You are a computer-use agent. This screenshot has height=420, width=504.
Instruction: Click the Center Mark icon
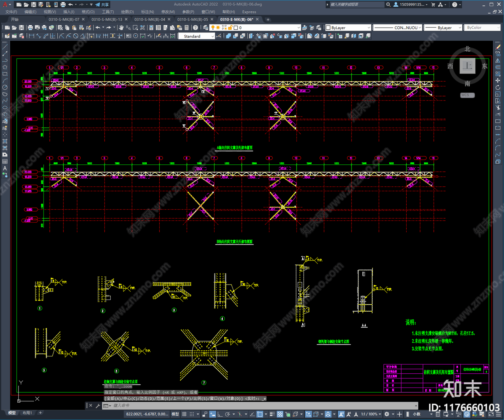click(x=136, y=36)
